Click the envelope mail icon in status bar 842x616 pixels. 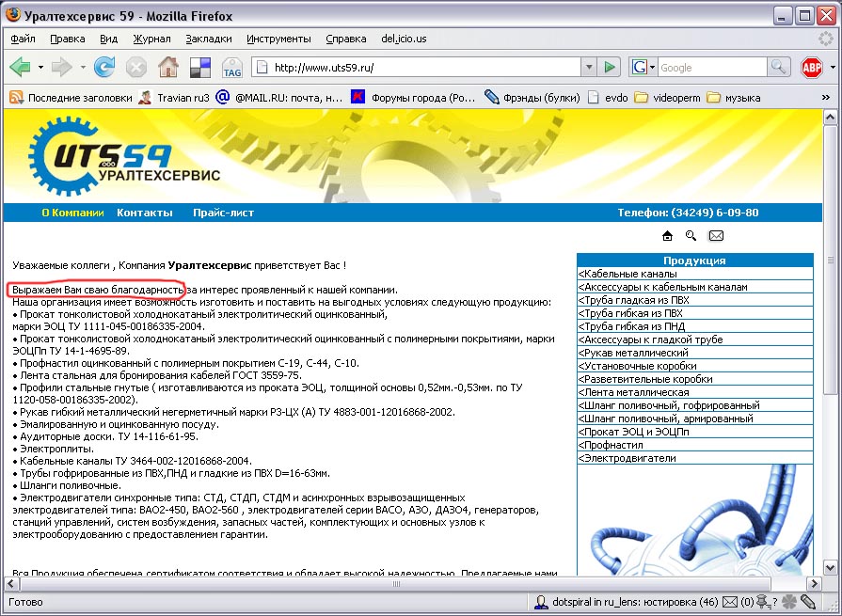pos(729,602)
